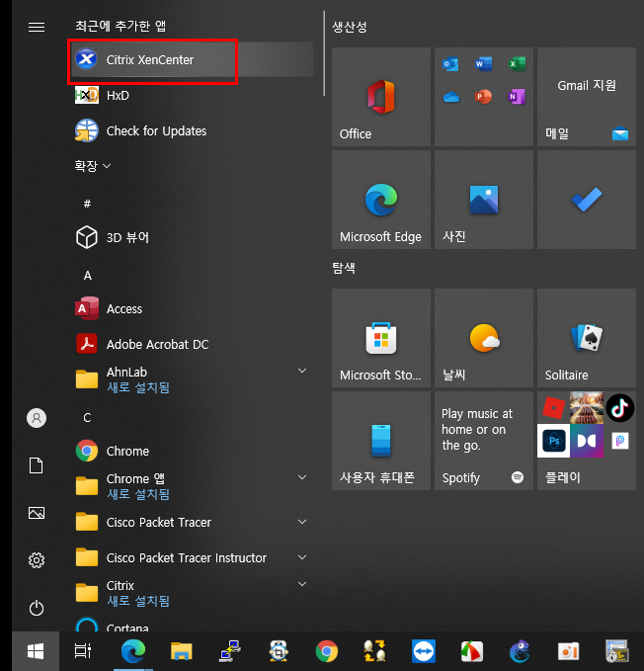Open the user account icon in Start sidebar
Viewport: 644px width, 671px height.
coord(37,418)
